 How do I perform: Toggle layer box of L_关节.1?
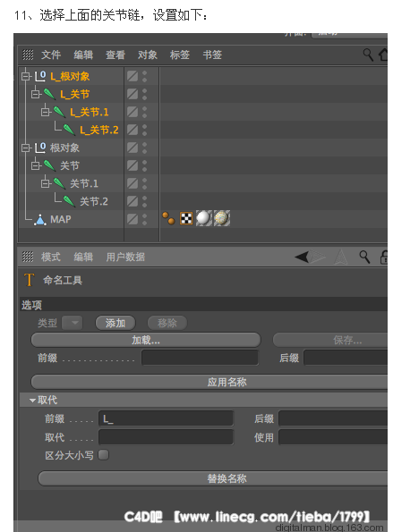[132, 112]
